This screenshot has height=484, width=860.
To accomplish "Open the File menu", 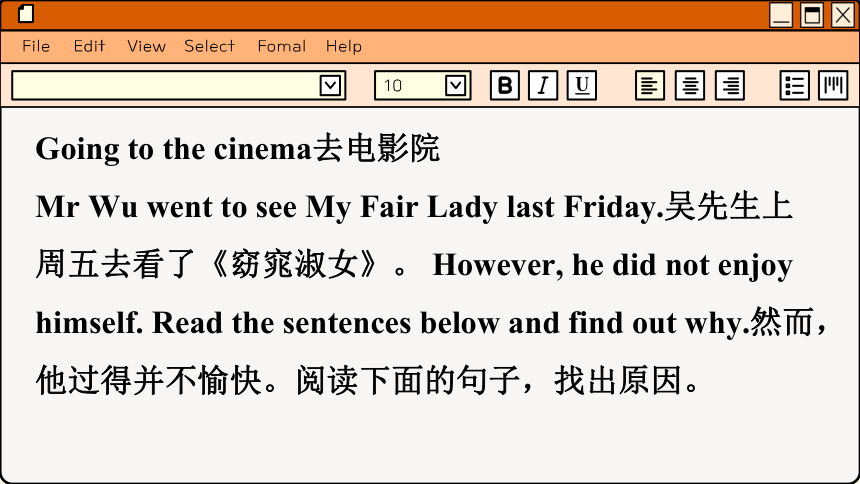I will pyautogui.click(x=36, y=46).
